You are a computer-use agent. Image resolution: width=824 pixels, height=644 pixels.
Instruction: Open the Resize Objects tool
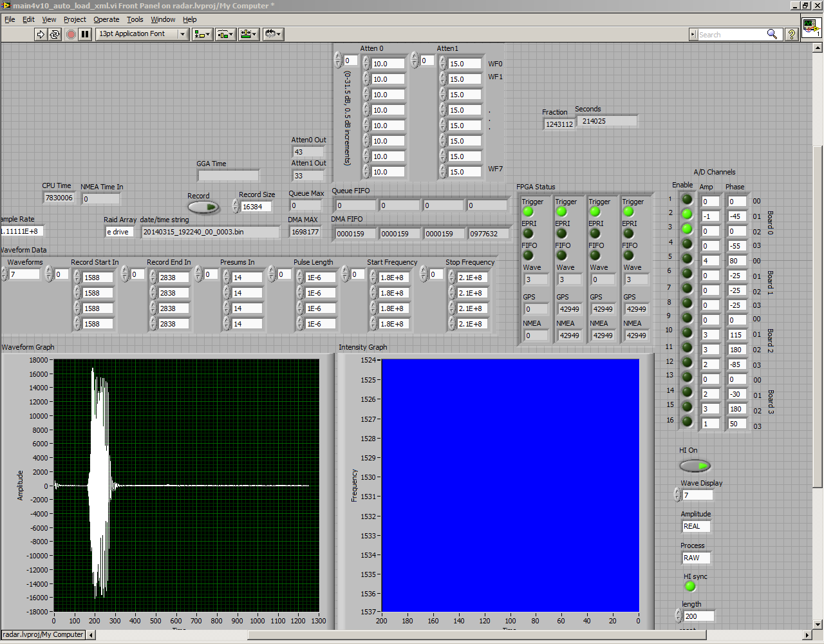pos(248,34)
